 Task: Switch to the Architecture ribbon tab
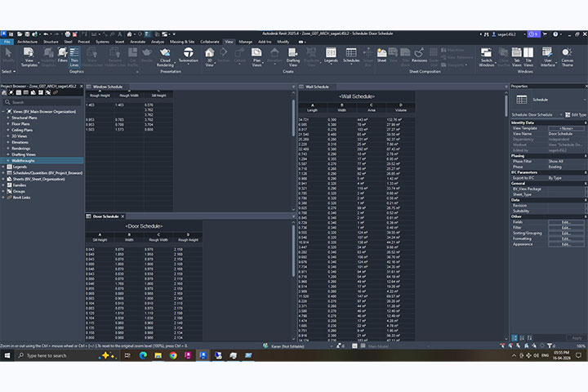(x=28, y=42)
